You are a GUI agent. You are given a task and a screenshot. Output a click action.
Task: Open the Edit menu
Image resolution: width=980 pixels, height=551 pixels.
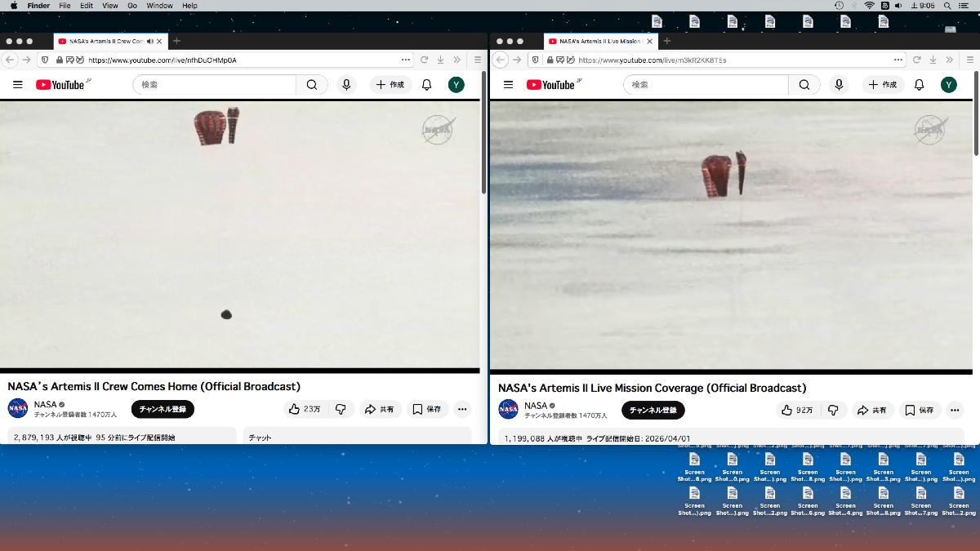(x=87, y=6)
